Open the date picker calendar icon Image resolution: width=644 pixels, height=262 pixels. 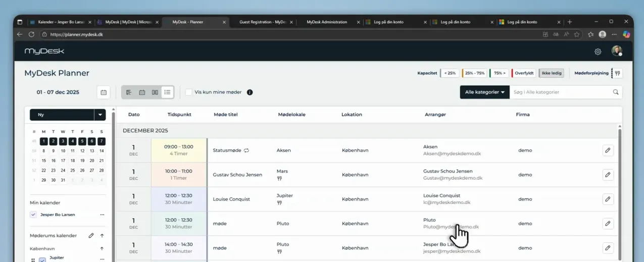point(104,92)
